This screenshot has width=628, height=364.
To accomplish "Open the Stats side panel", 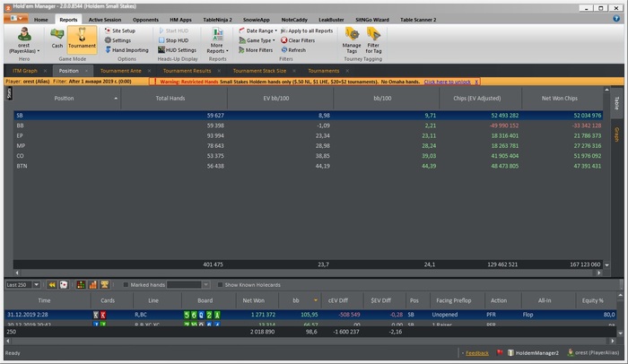I will coord(9,94).
